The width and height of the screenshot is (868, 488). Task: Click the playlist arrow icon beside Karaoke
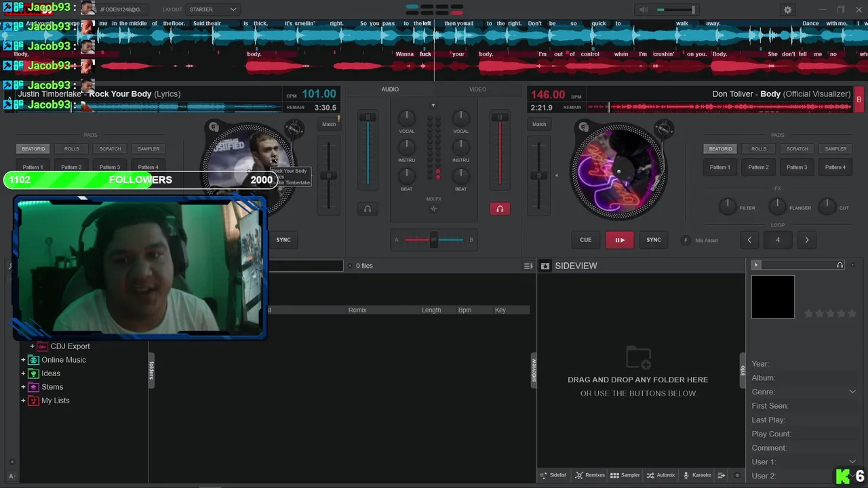pyautogui.click(x=722, y=475)
